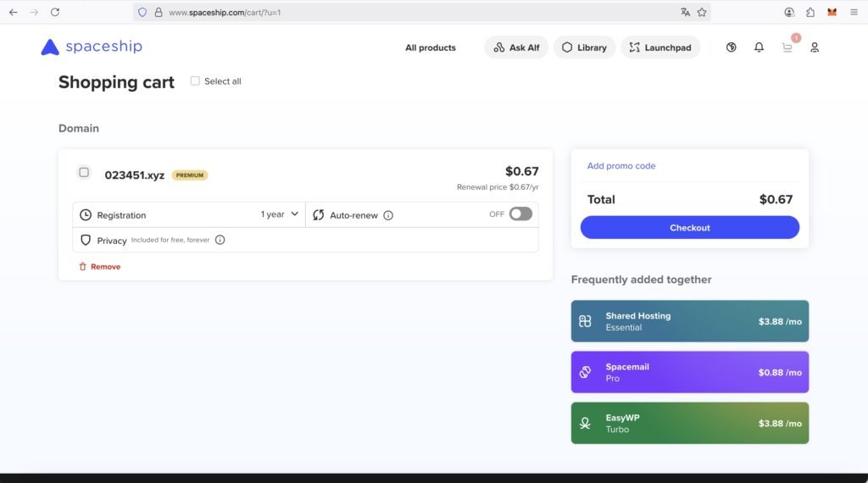Open the notifications bell
Viewport: 868px width, 483px height.
point(759,47)
